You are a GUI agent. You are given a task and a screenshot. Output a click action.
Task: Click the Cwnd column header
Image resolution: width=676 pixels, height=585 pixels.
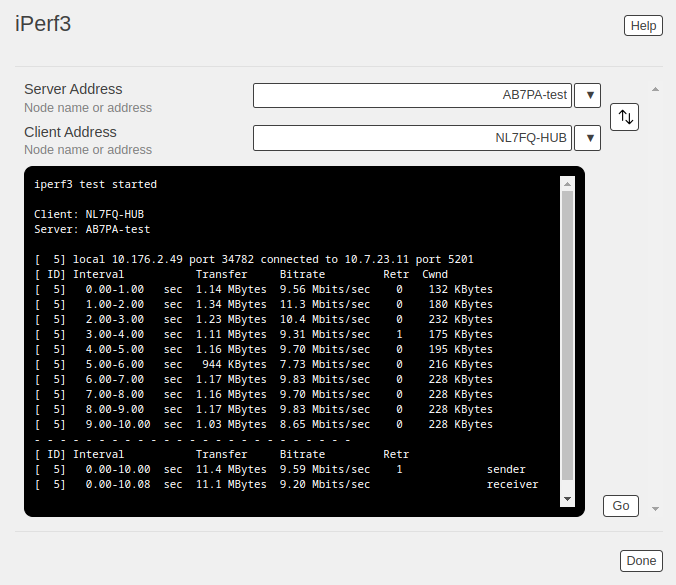pos(435,275)
